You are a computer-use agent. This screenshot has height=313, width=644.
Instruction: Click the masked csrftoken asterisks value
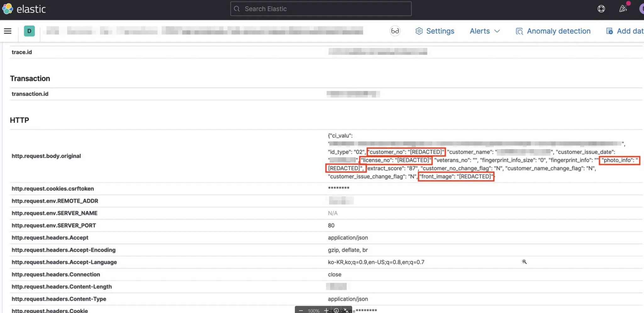click(x=339, y=188)
